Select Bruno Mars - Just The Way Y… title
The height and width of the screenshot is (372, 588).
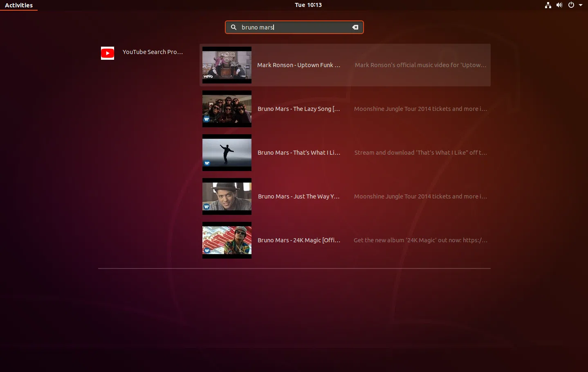[x=298, y=196]
